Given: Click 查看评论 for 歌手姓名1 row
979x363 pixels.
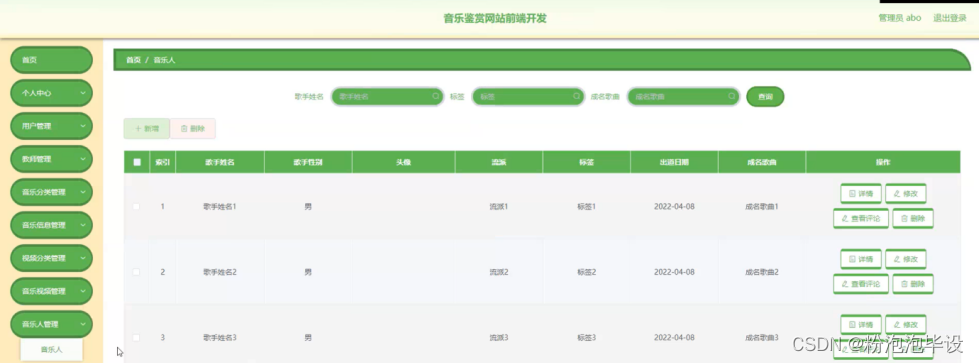Looking at the screenshot, I should [860, 219].
